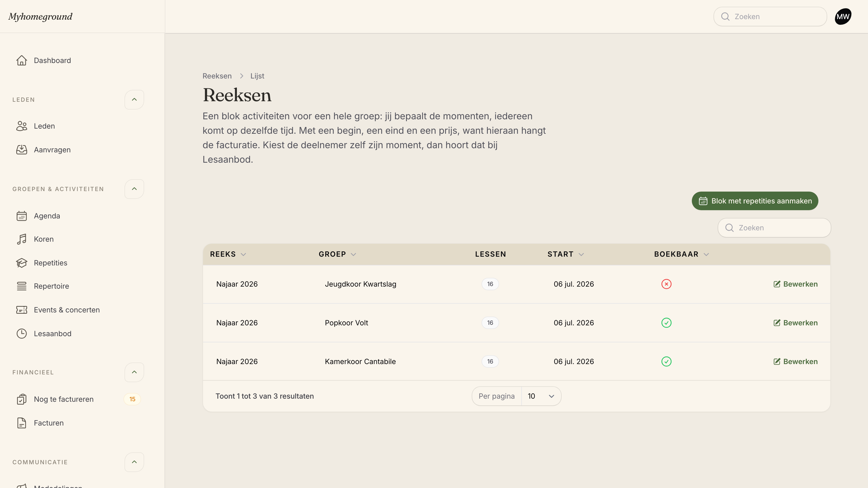Click the Koren music note icon

[21, 239]
